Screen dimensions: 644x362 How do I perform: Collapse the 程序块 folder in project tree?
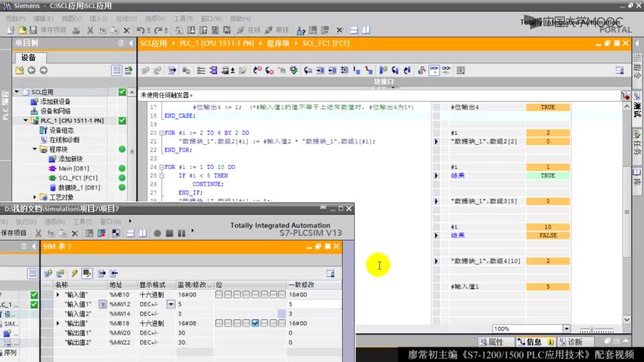tap(35, 149)
